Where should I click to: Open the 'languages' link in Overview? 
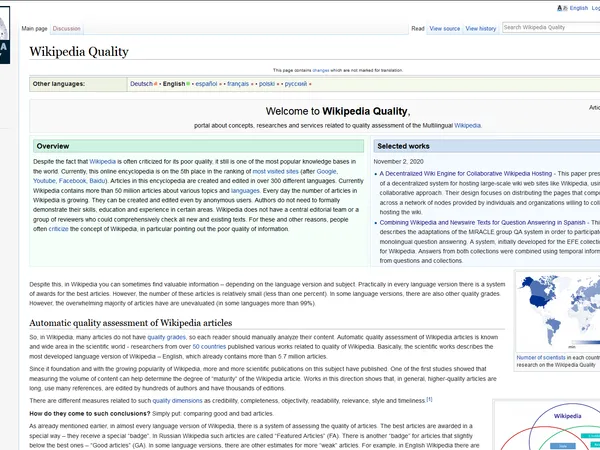(245, 191)
